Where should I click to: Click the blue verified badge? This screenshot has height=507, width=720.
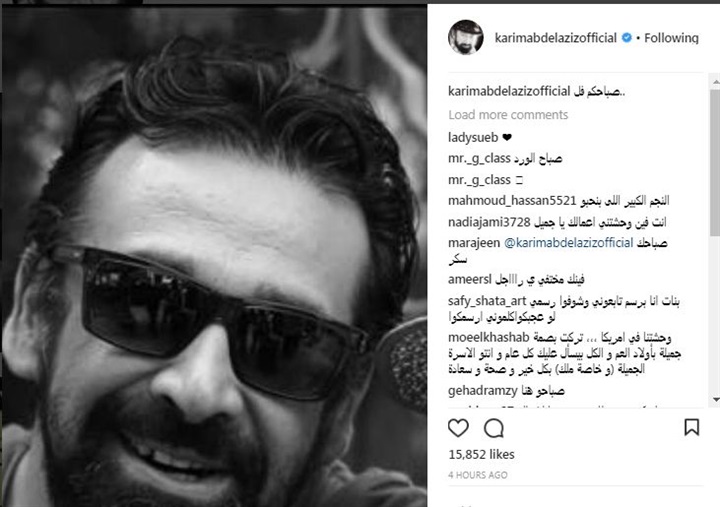[626, 38]
